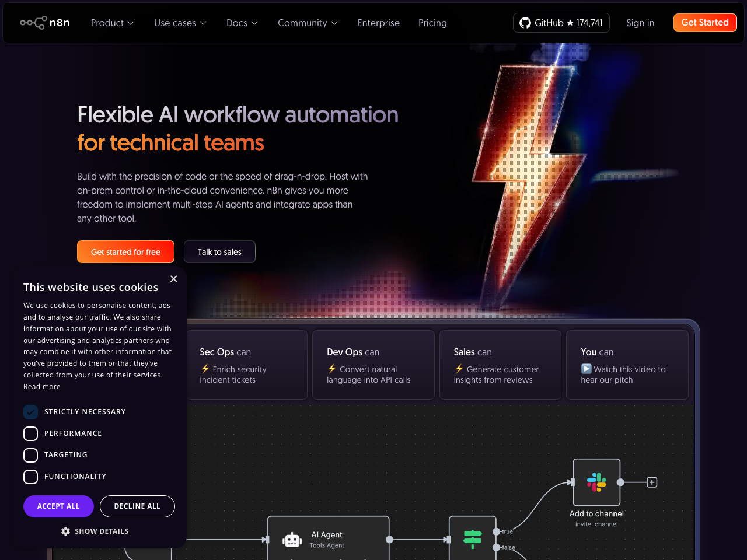Click the play video icon in You can card

(x=586, y=369)
